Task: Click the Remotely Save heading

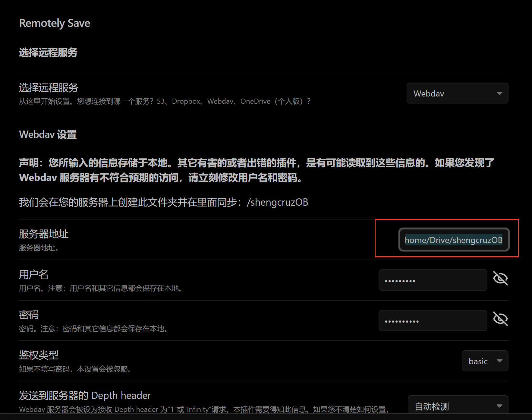Action: click(55, 23)
